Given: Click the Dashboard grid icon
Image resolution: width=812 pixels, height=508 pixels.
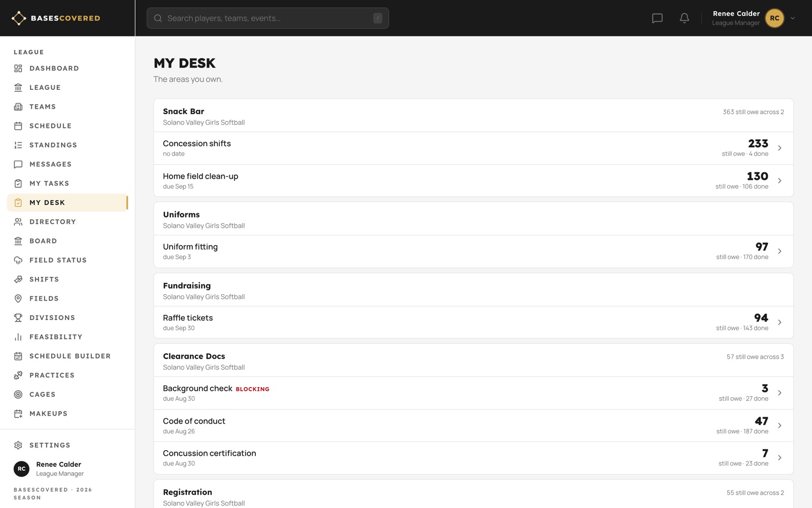Looking at the screenshot, I should [x=18, y=69].
